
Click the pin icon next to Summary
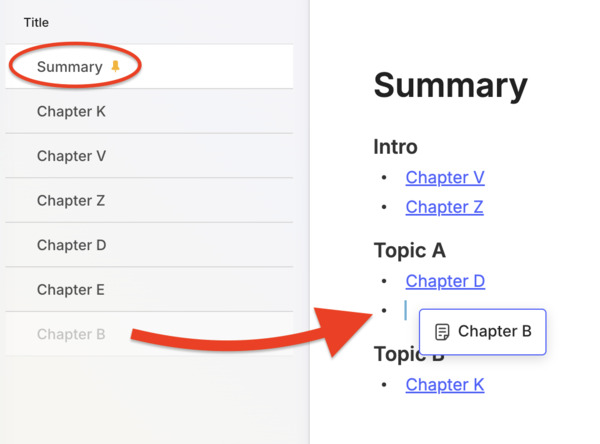click(x=116, y=67)
